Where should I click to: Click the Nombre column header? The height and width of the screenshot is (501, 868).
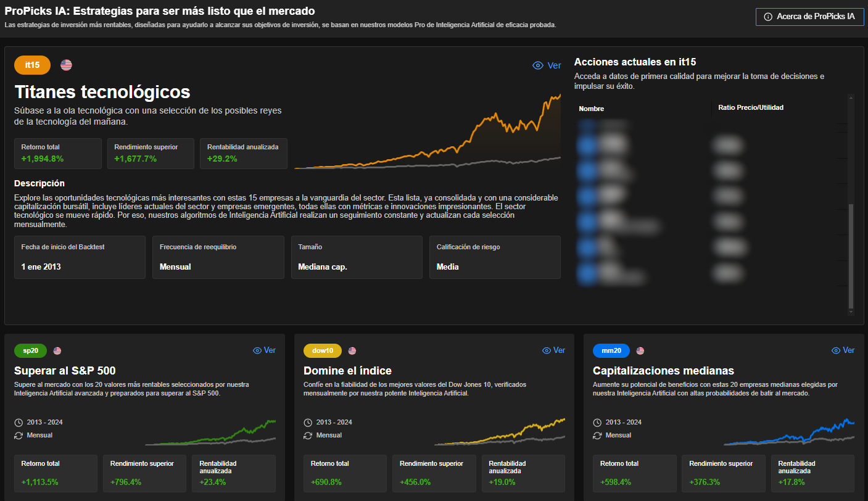pyautogui.click(x=591, y=109)
